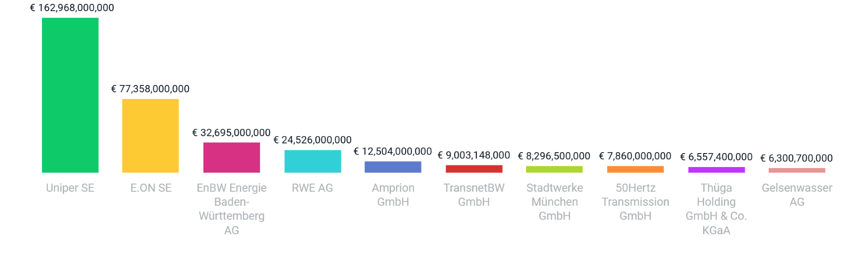The image size is (868, 253).
Task: Click the € 24,526,000,000 value label
Action: (x=312, y=140)
